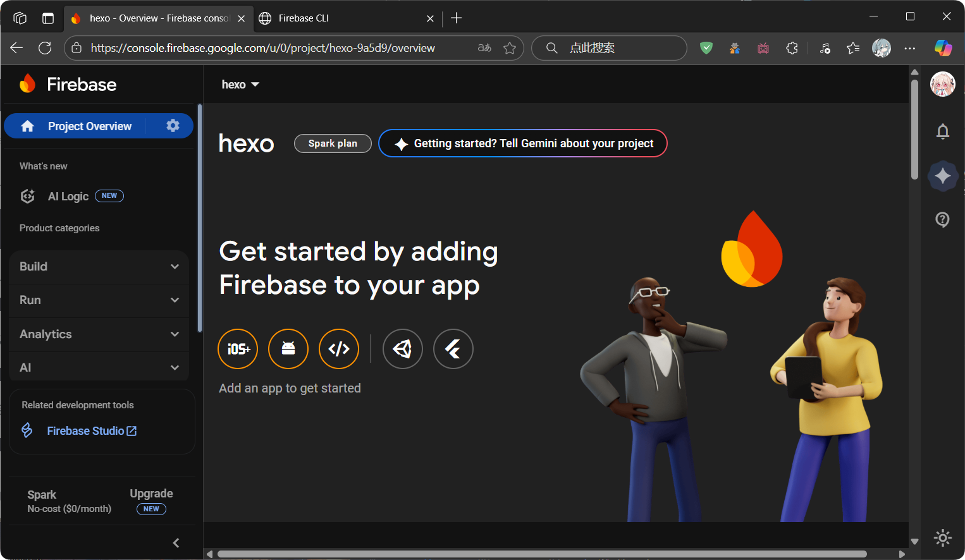
Task: Open AI Logic in What's new
Action: coord(68,197)
